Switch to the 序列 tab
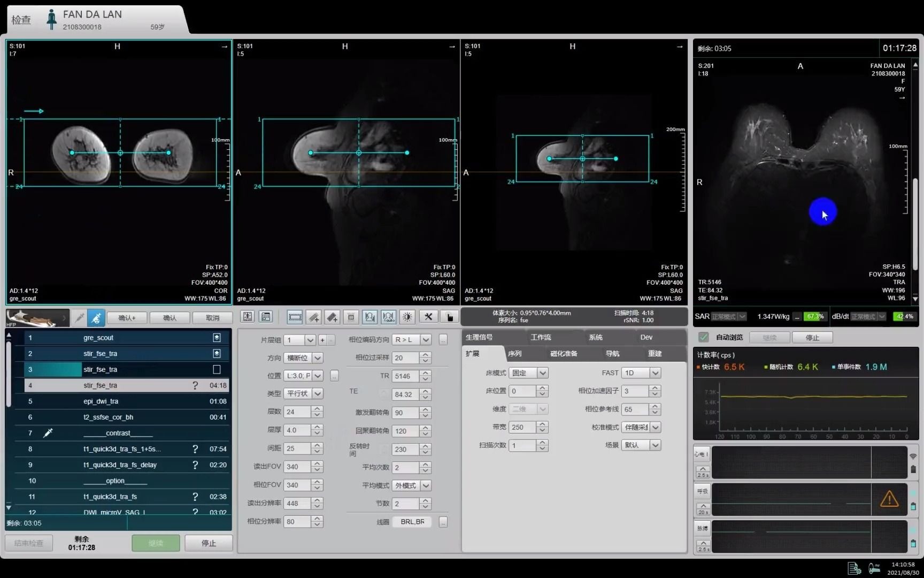924x578 pixels. 515,354
